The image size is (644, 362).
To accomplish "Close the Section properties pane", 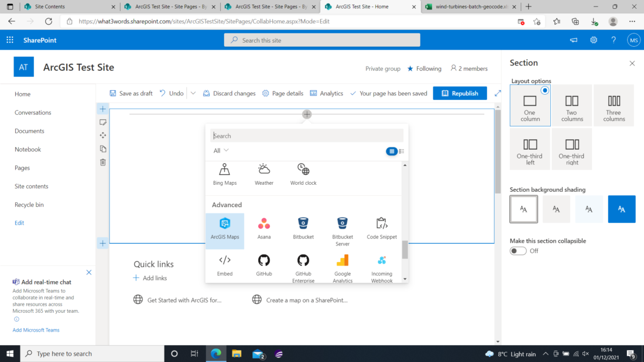I will point(632,63).
